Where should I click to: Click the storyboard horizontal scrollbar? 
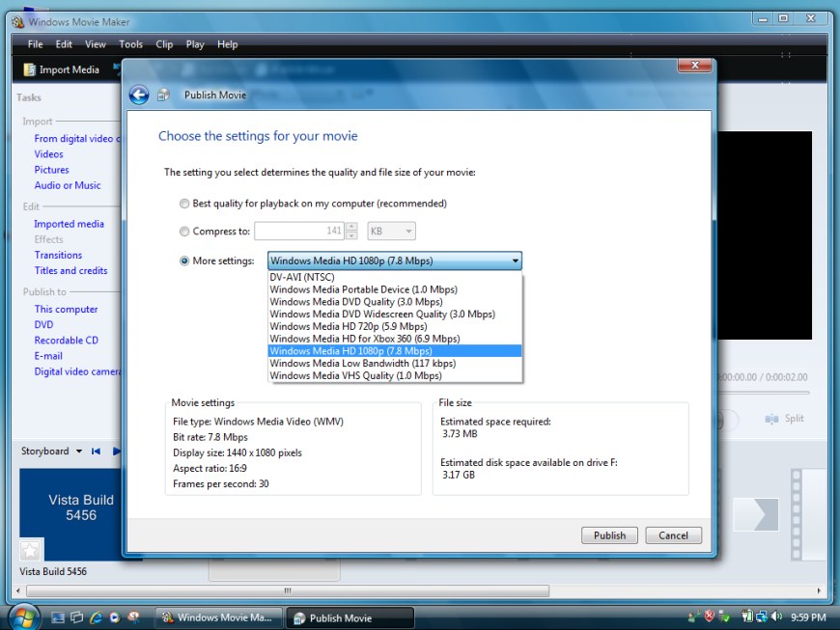click(x=288, y=590)
